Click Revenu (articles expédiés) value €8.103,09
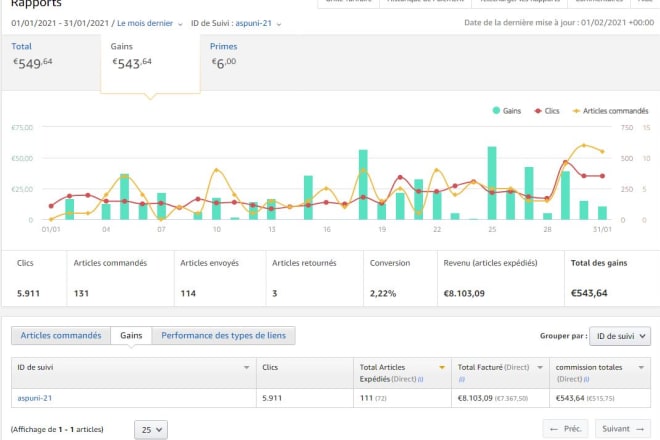This screenshot has width=660, height=440. point(464,293)
